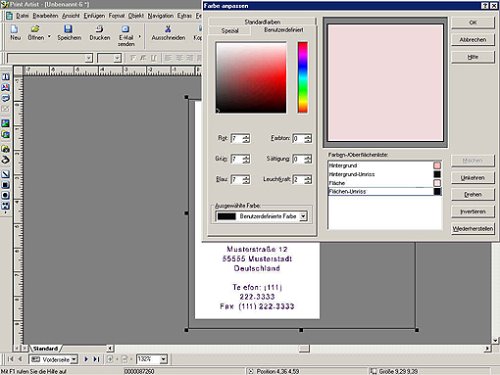Click the context help question mark button
This screenshot has height=375, width=500.
coord(485,6)
